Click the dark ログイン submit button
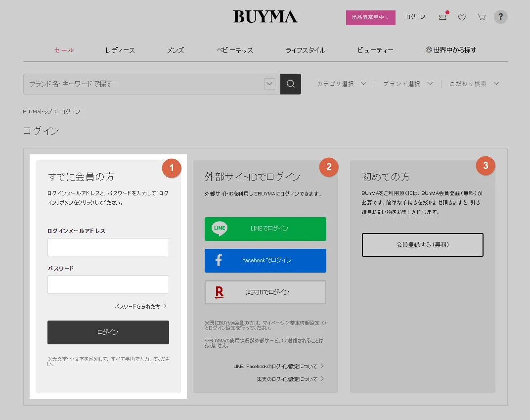 point(108,332)
